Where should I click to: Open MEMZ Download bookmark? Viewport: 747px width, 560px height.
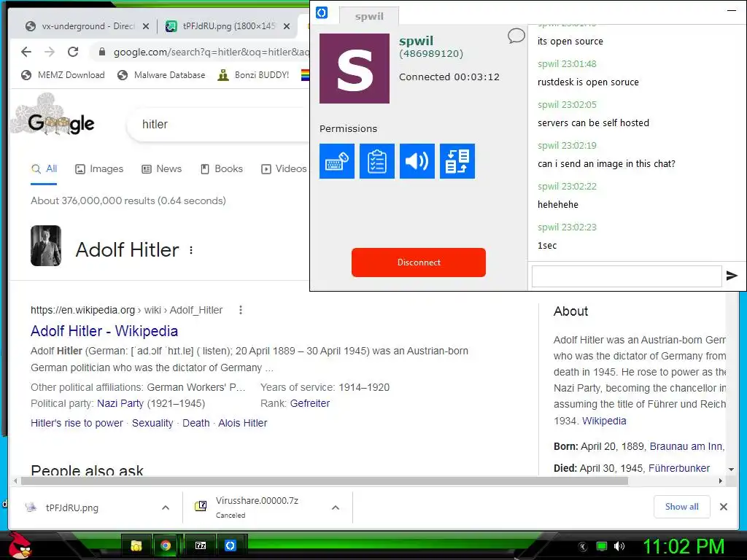(63, 75)
